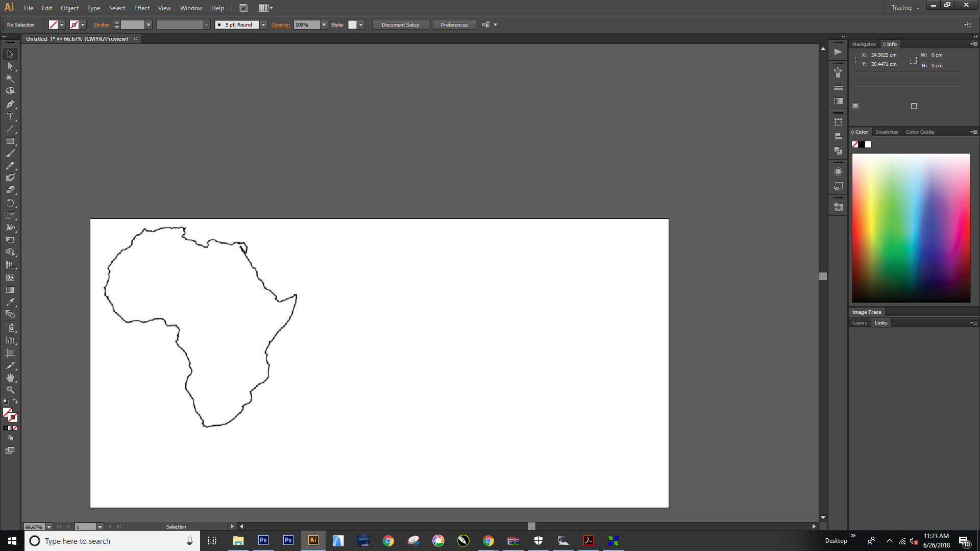Select the Hand tool
Viewport: 980px width, 551px height.
10,378
